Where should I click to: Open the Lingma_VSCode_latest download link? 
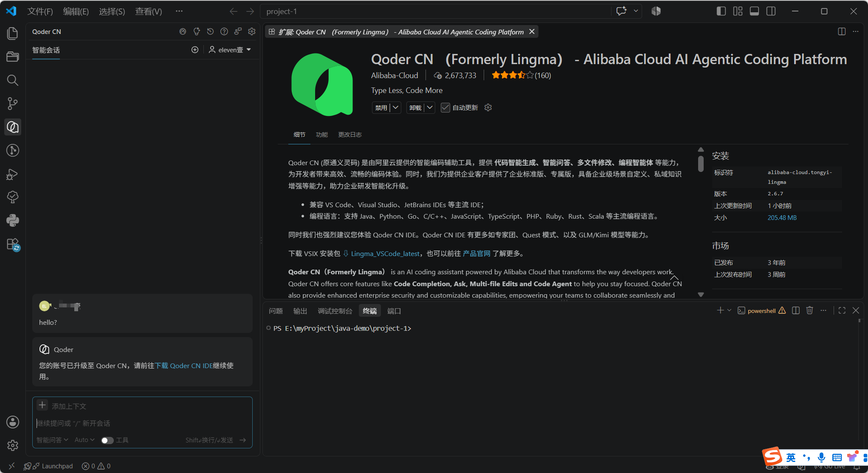[x=385, y=253]
